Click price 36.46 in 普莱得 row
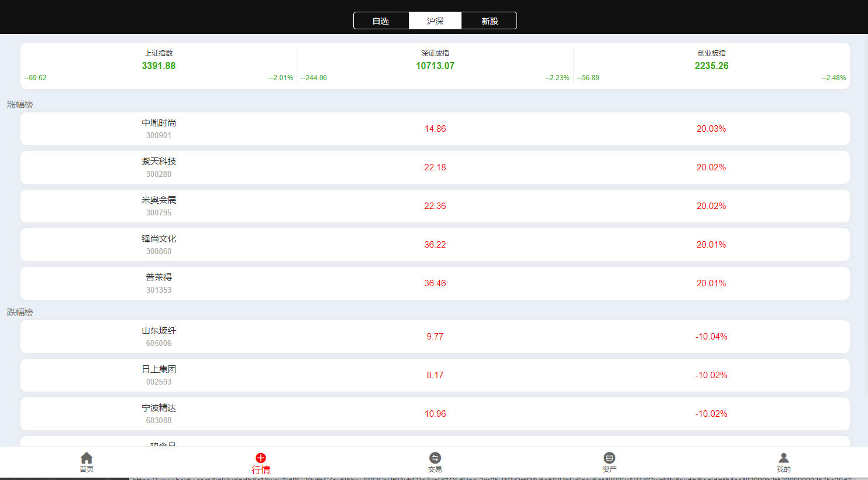 tap(435, 283)
